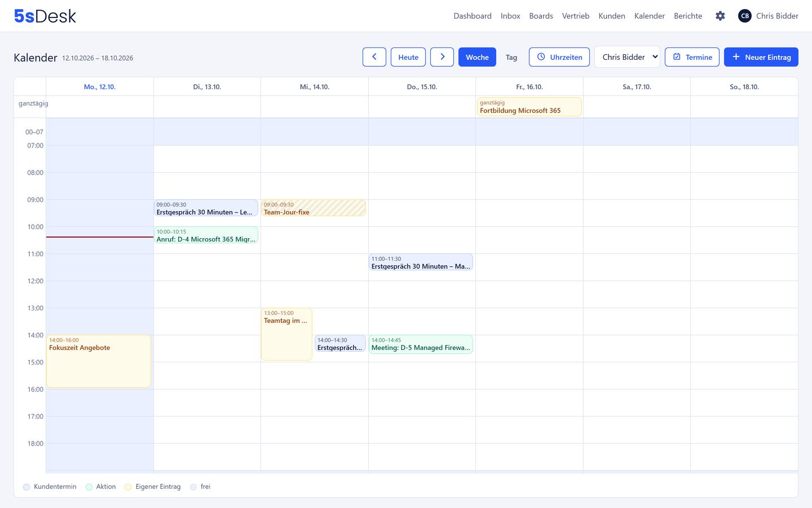Open the Termine button
Screen dimensions: 812x508
(x=692, y=57)
